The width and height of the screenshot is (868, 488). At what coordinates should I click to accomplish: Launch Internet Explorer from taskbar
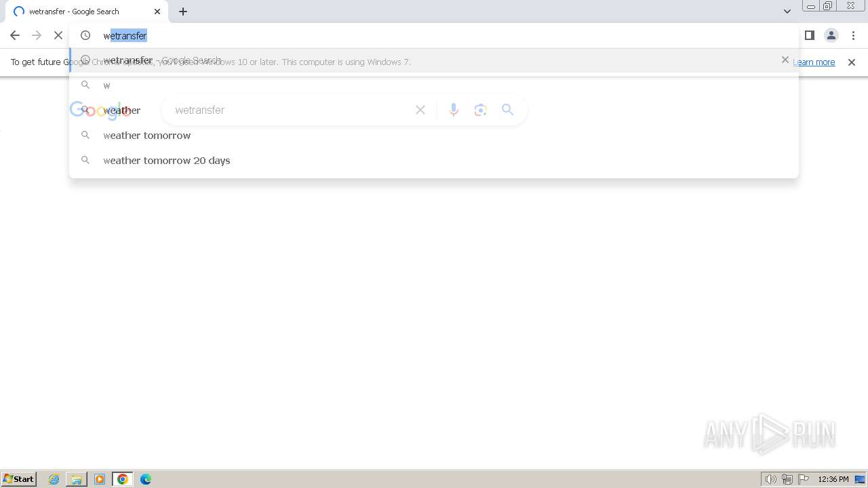click(x=54, y=479)
